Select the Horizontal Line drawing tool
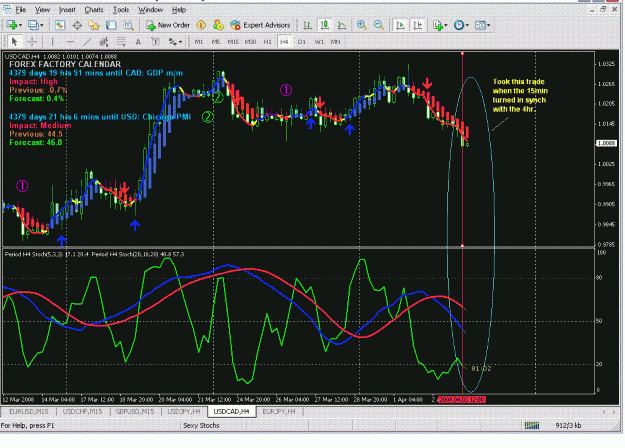 click(70, 41)
